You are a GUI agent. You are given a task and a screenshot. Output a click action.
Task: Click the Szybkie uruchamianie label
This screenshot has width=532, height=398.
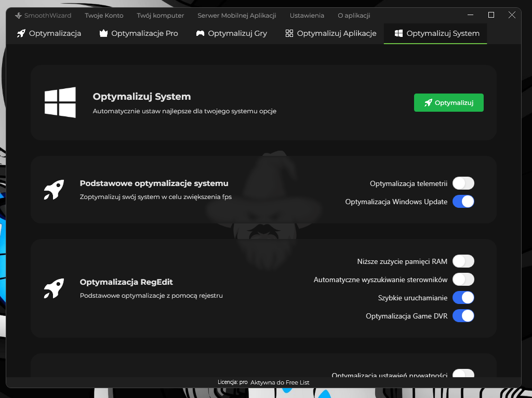coord(413,298)
